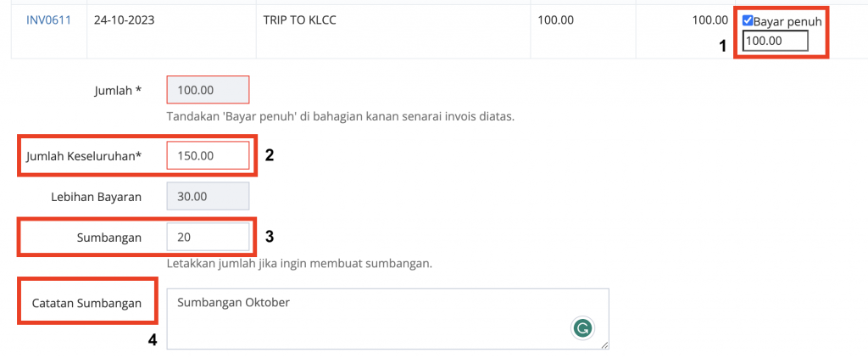Click the 'Jumlah Keseluruhan*' label
868x358 pixels.
pyautogui.click(x=84, y=156)
